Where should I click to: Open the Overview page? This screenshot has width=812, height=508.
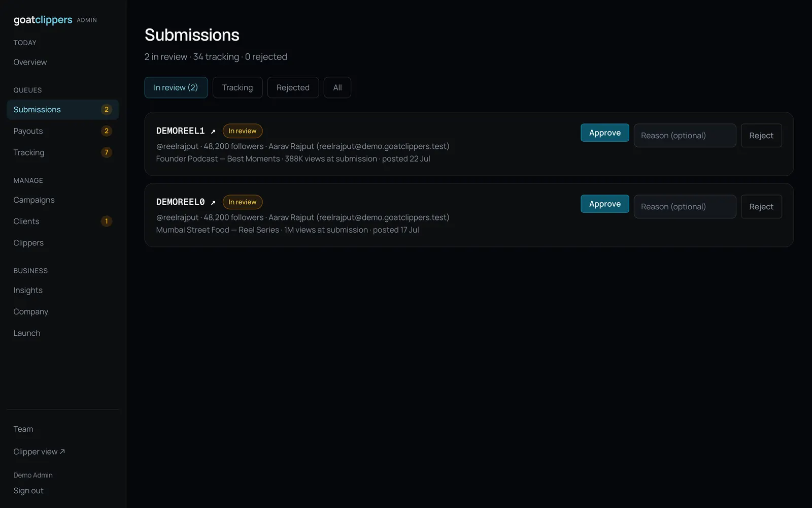coord(63,62)
